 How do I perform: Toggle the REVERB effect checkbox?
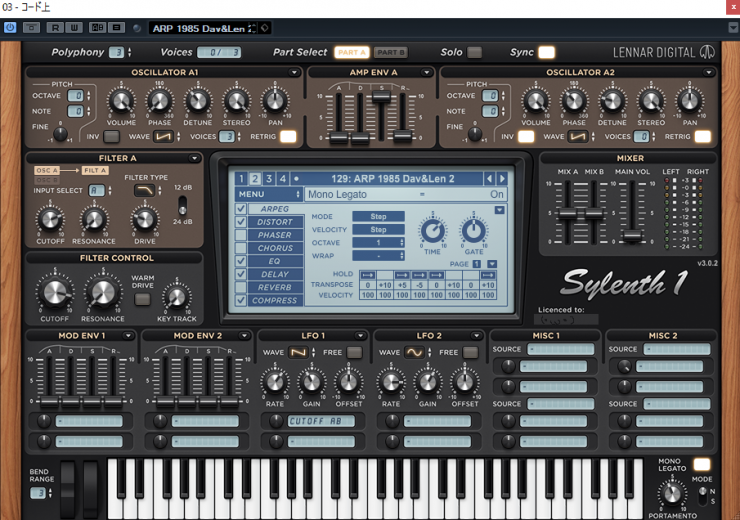tap(241, 287)
